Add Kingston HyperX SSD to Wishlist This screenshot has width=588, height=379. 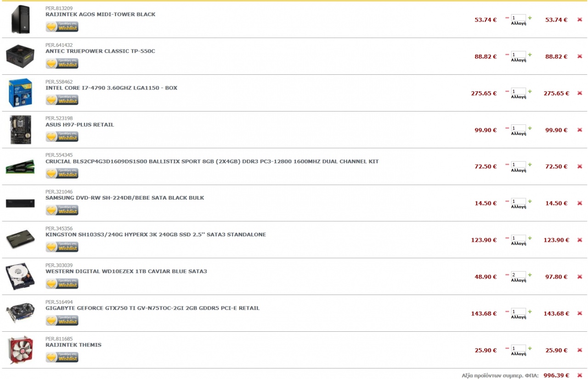[x=62, y=247]
